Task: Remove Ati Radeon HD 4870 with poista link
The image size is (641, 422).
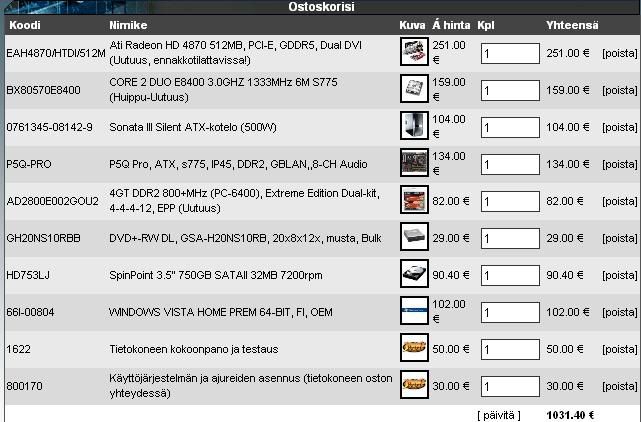Action: click(x=619, y=53)
